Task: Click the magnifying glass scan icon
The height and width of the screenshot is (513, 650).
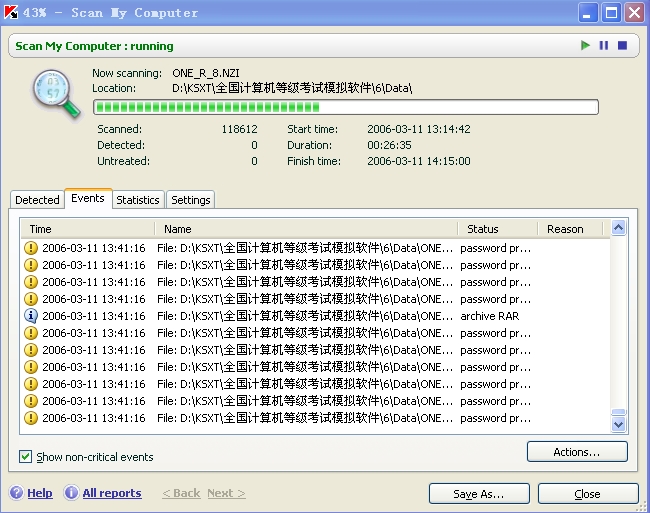Action: 56,94
